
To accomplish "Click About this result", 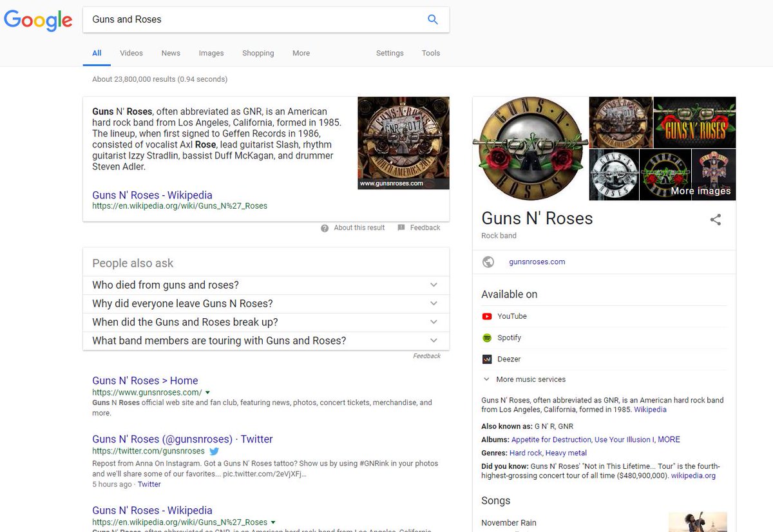I will [359, 227].
